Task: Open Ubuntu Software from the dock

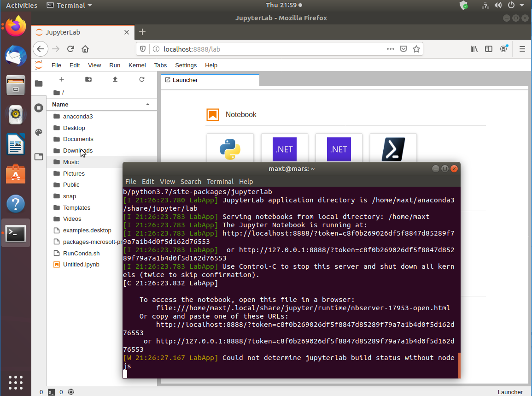Action: pyautogui.click(x=16, y=174)
